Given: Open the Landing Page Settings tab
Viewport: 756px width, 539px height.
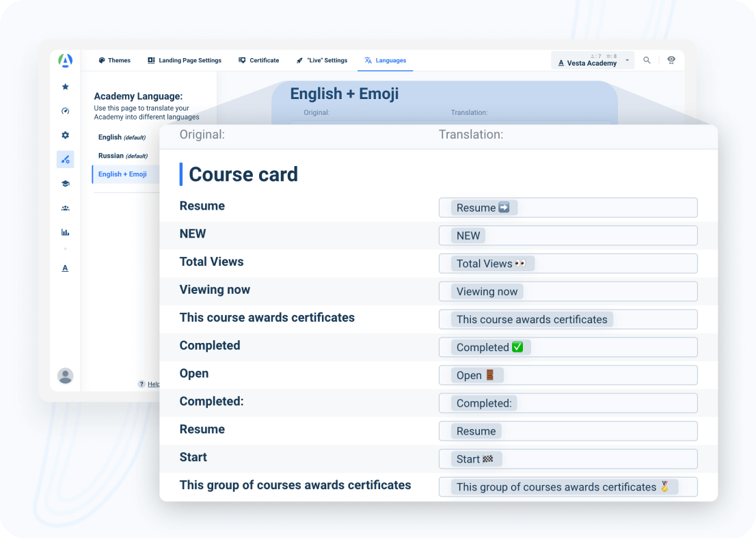Looking at the screenshot, I should [x=185, y=60].
